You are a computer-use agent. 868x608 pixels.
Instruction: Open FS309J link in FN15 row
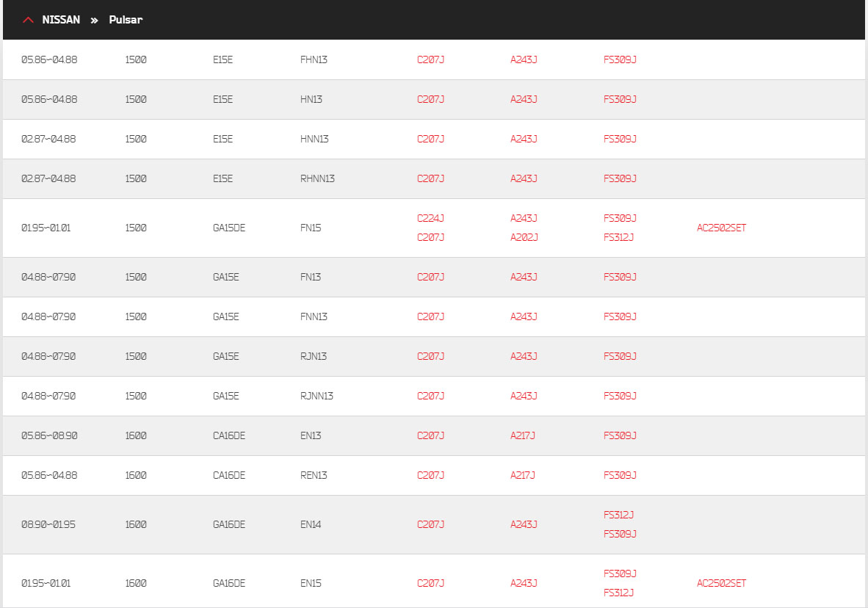click(x=620, y=218)
